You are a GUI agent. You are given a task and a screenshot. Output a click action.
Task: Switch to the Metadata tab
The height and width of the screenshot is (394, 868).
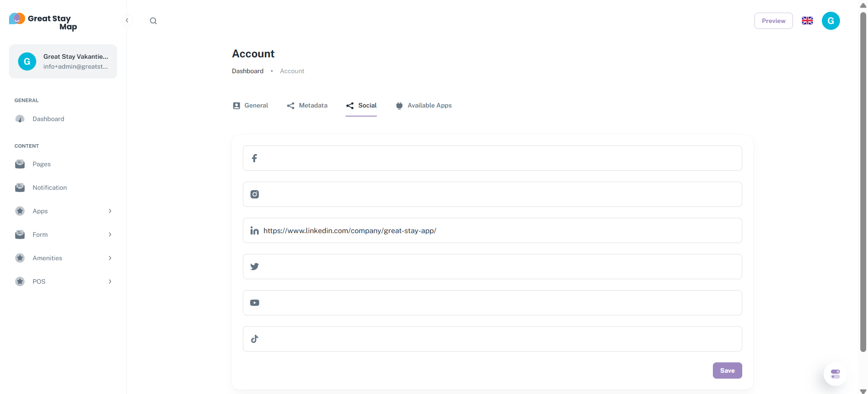[307, 106]
